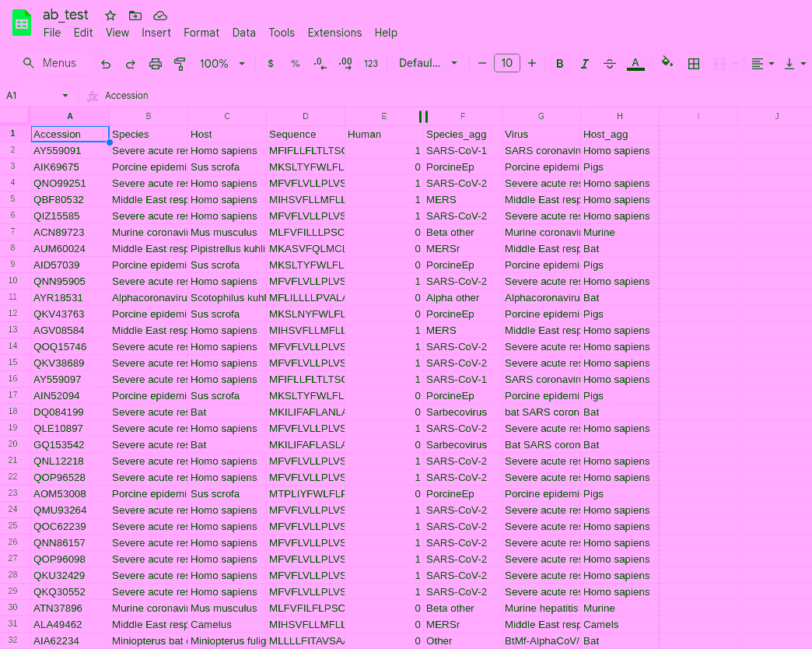This screenshot has width=812, height=649.
Task: Open the Name box dropdown arrow
Action: point(65,96)
